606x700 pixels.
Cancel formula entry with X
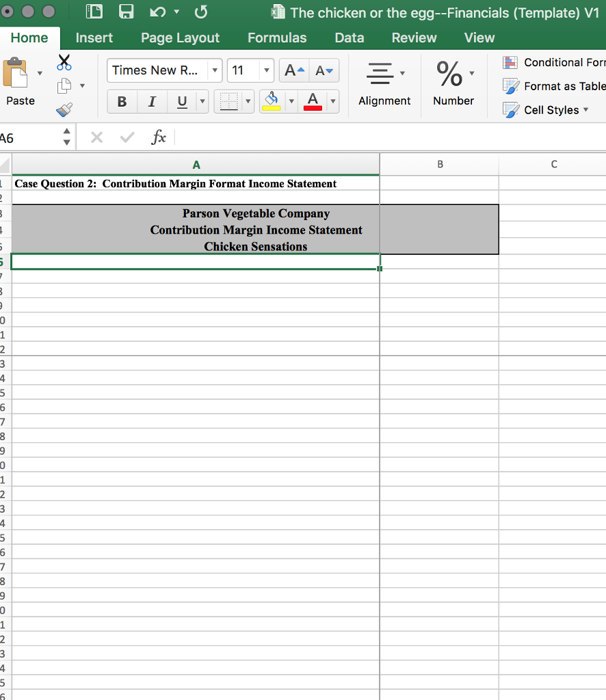pyautogui.click(x=96, y=137)
